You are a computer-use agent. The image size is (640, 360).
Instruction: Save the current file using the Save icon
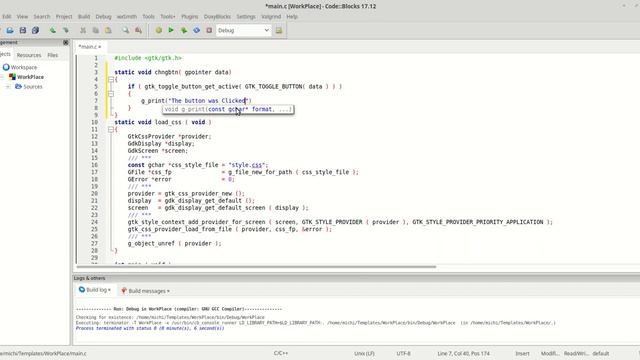(23, 30)
